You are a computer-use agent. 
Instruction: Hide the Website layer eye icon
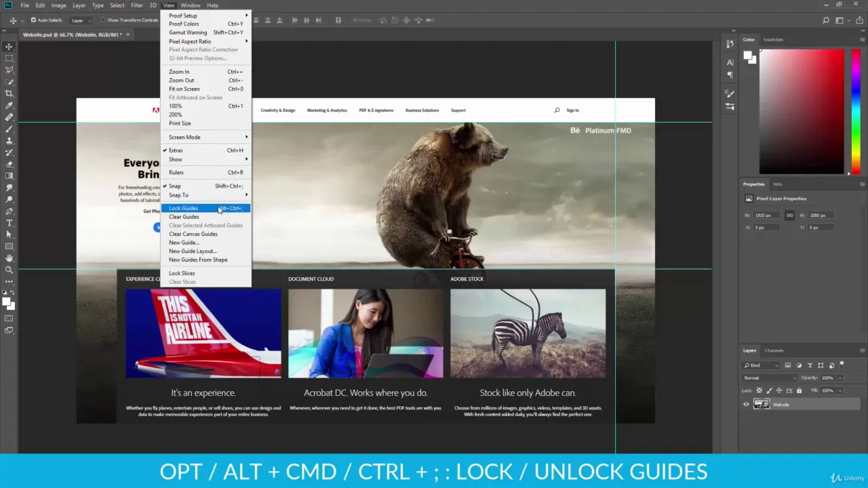pyautogui.click(x=746, y=405)
